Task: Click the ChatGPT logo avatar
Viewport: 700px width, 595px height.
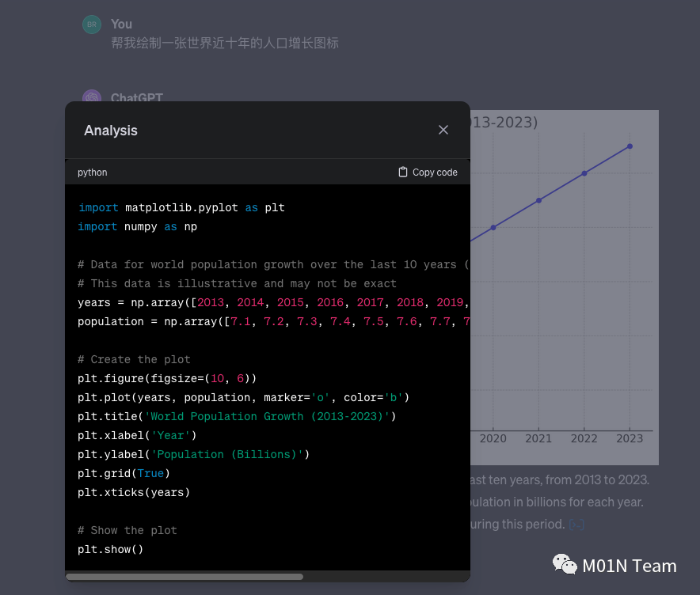Action: 92,96
